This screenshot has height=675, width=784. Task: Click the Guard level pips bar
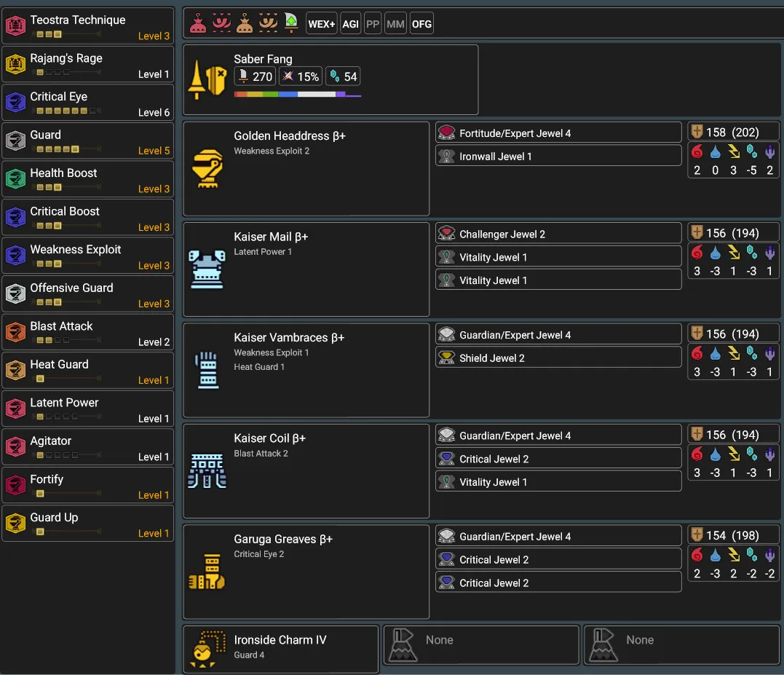(66, 149)
